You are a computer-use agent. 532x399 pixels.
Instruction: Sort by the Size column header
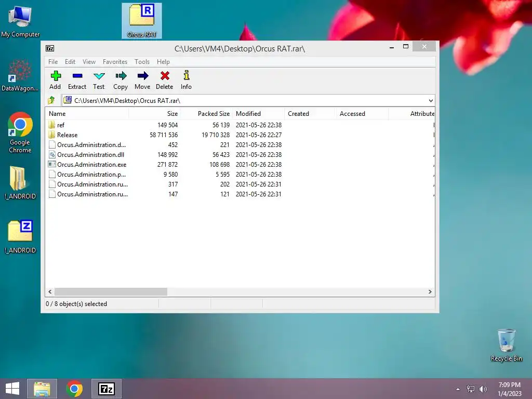[155, 114]
